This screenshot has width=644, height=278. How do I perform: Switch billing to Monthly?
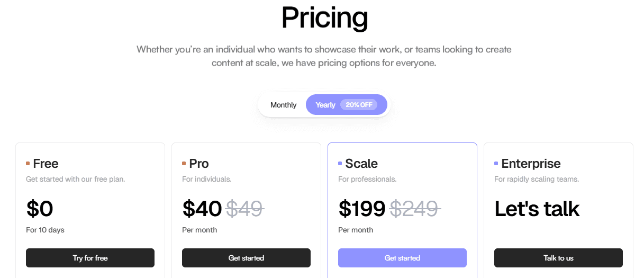point(283,105)
